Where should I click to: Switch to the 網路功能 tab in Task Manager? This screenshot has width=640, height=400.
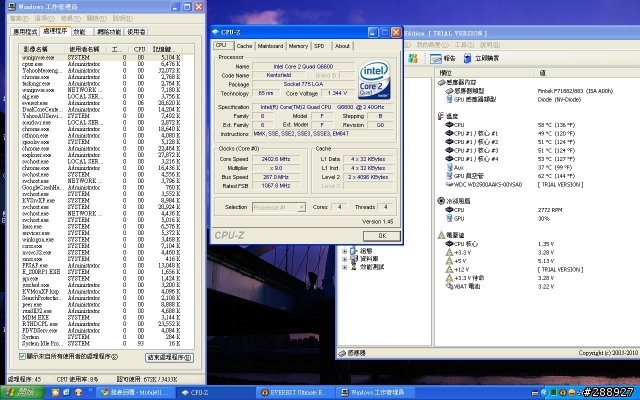pyautogui.click(x=109, y=32)
